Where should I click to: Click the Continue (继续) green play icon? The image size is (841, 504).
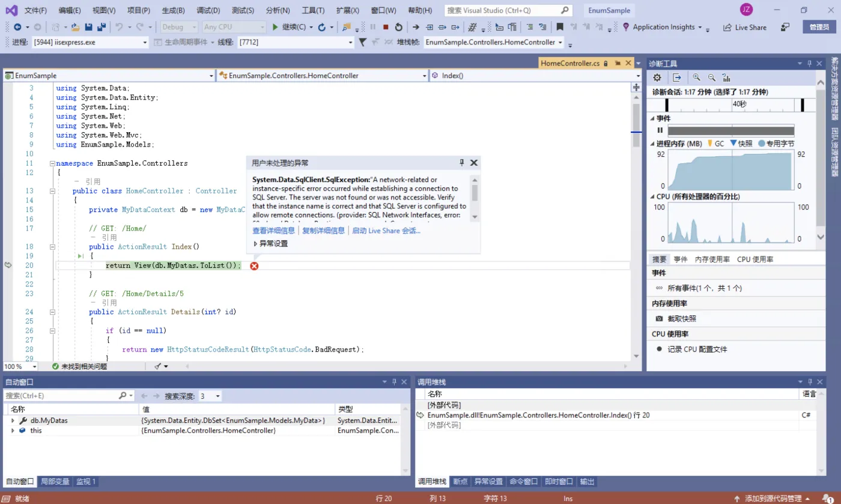tap(275, 27)
